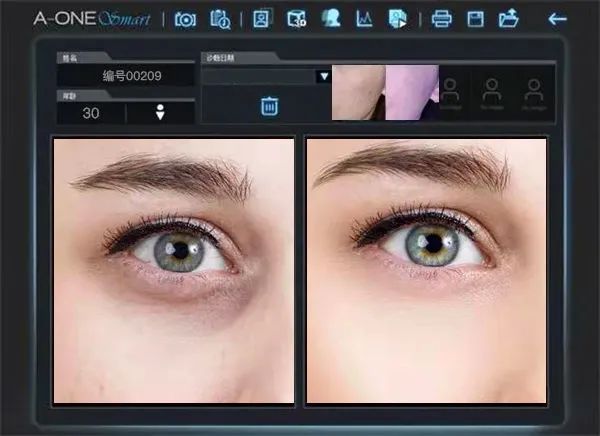The height and width of the screenshot is (436, 600).
Task: Select the skin close-up thumbnail
Action: pyautogui.click(x=385, y=92)
